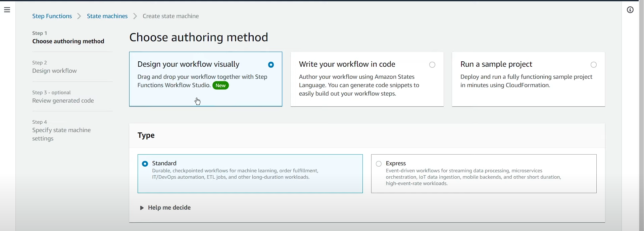Open the info panel icon
The height and width of the screenshot is (231, 644).
(630, 10)
